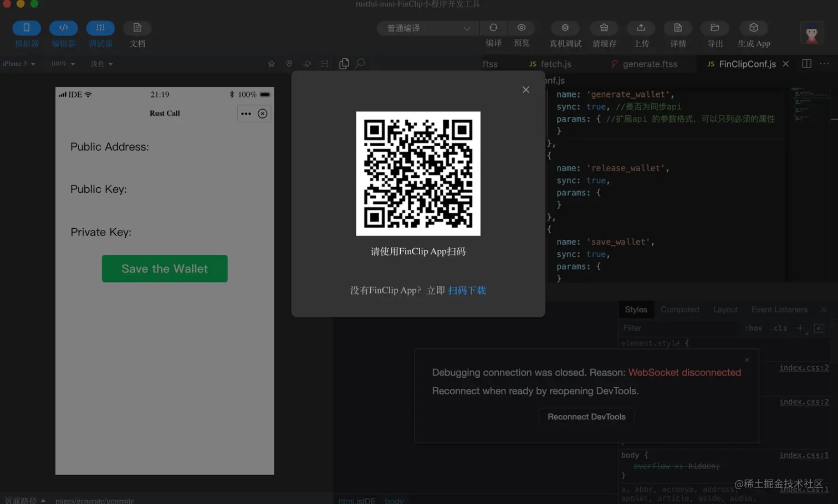Click the mini program close circle icon
Viewport: 838px width, 504px height.
point(263,114)
